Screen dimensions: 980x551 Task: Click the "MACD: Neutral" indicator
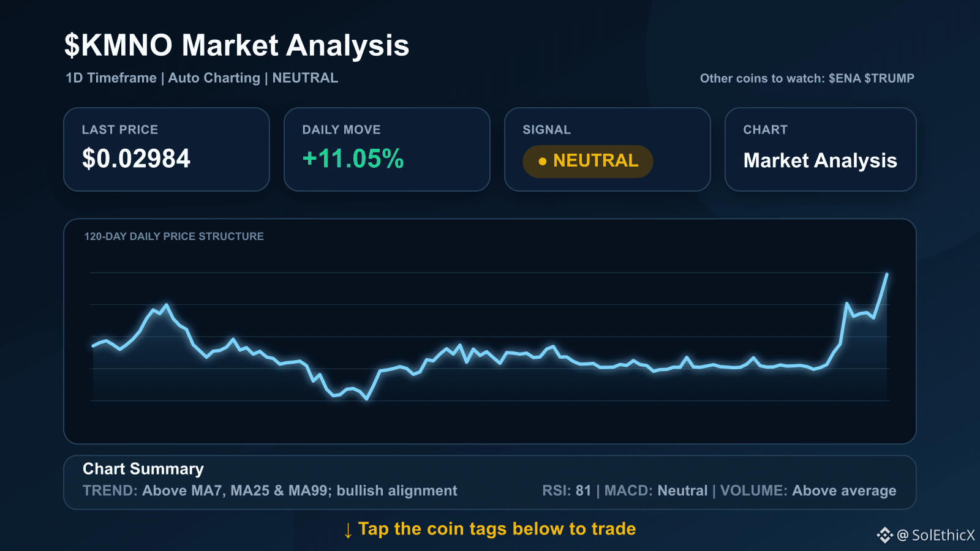[x=656, y=490]
